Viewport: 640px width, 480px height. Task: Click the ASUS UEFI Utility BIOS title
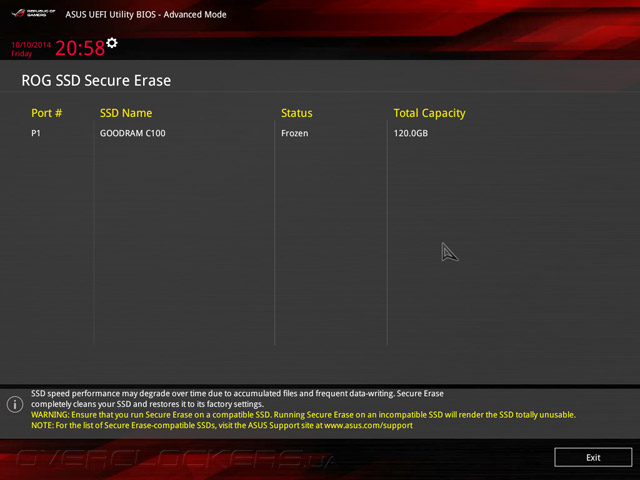[x=146, y=14]
